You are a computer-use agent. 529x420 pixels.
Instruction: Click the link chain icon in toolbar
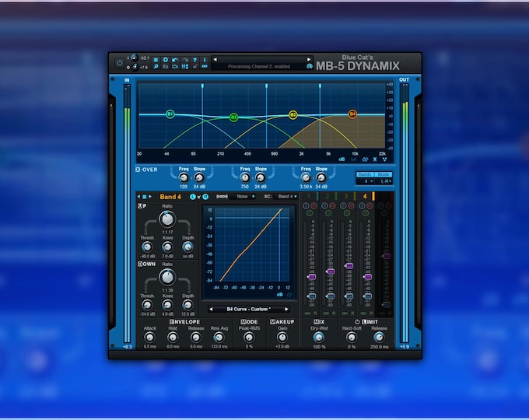click(205, 66)
